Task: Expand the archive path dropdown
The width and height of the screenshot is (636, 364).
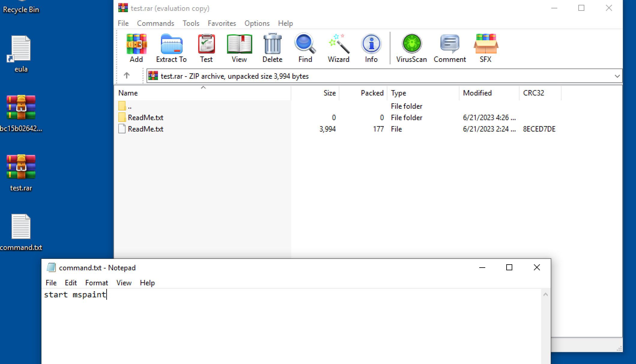Action: 617,76
